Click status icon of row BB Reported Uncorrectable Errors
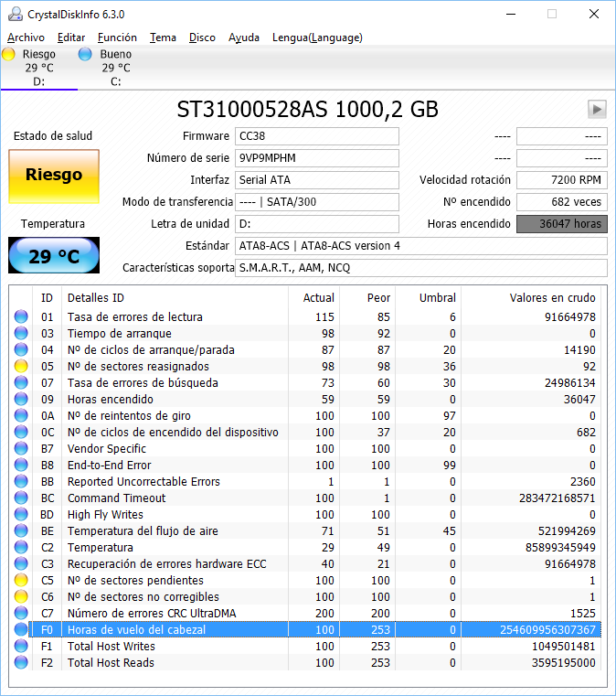Screen dimensions: 616x696 [x=21, y=481]
